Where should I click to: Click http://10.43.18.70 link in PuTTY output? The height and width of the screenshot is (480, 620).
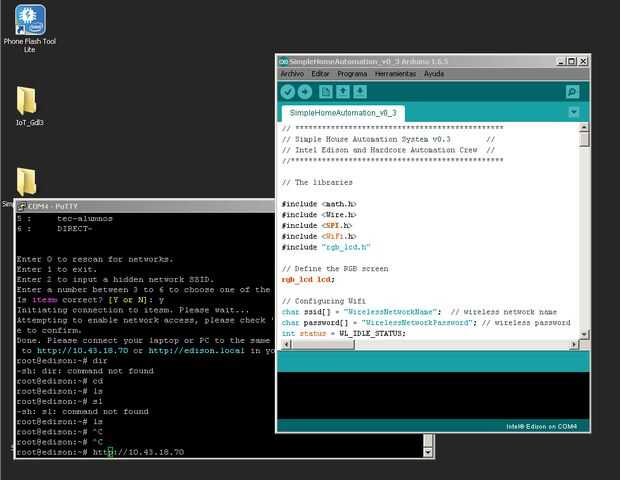83,351
